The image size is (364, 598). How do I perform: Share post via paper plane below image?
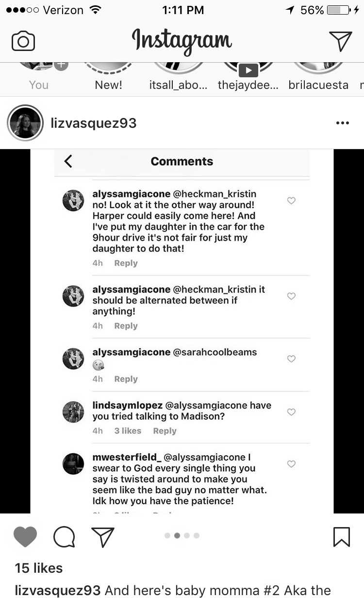point(102,537)
